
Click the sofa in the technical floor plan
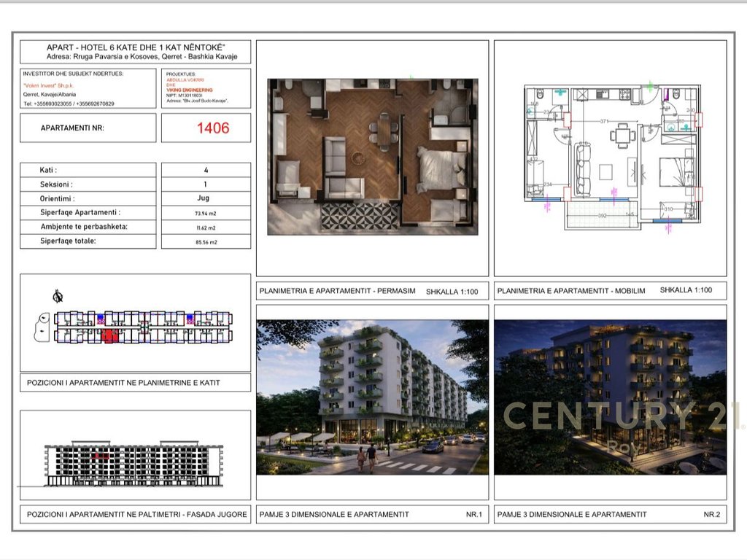coord(584,171)
